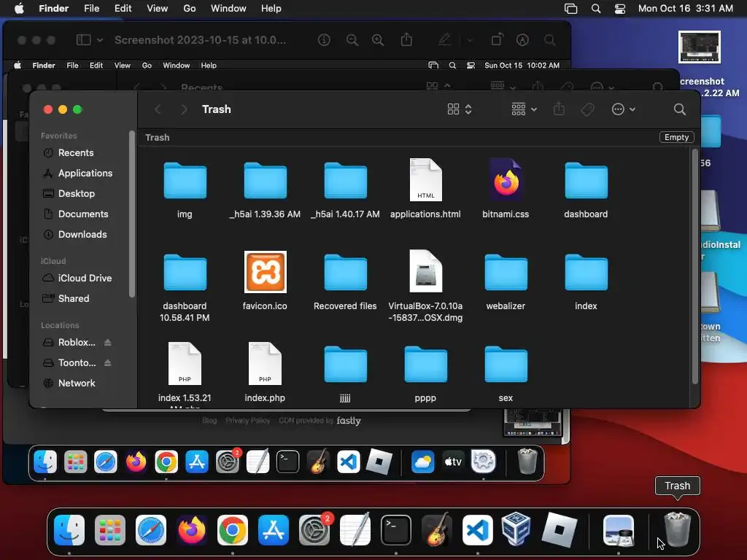Open Terminal from the Dock

(x=396, y=530)
